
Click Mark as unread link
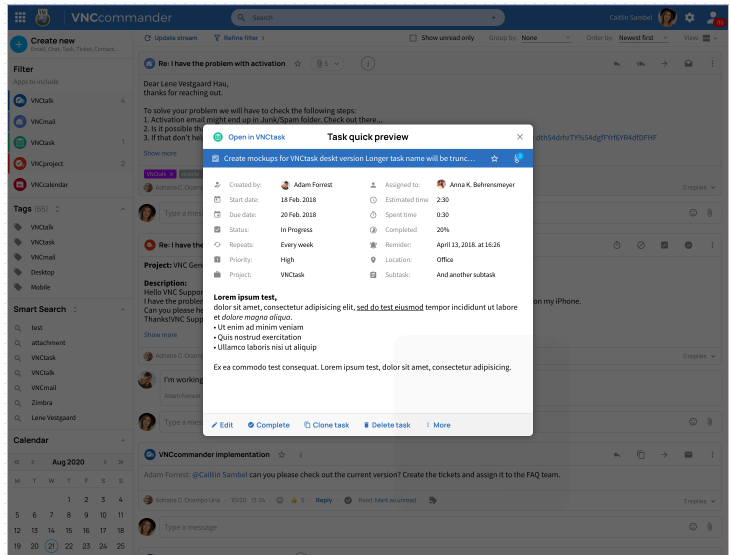coord(395,500)
